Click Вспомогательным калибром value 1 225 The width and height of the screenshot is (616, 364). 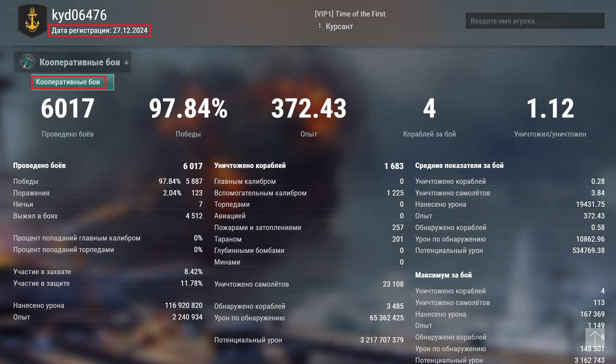[395, 193]
